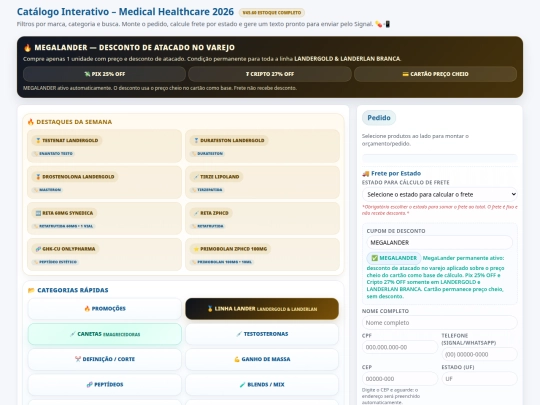
Task: Click the DNA icon in PEPTÍDEOS button
Action: (x=90, y=385)
